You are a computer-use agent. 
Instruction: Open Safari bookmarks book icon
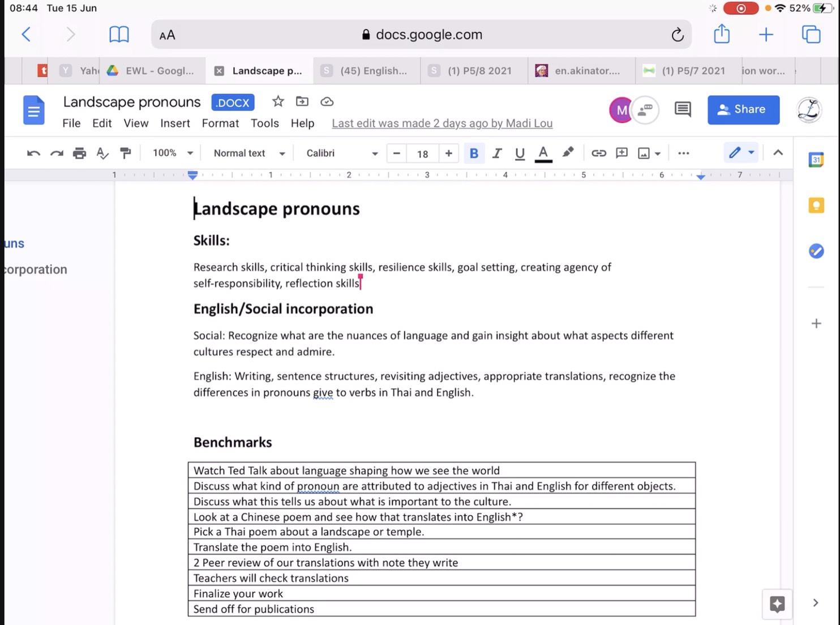pos(119,35)
